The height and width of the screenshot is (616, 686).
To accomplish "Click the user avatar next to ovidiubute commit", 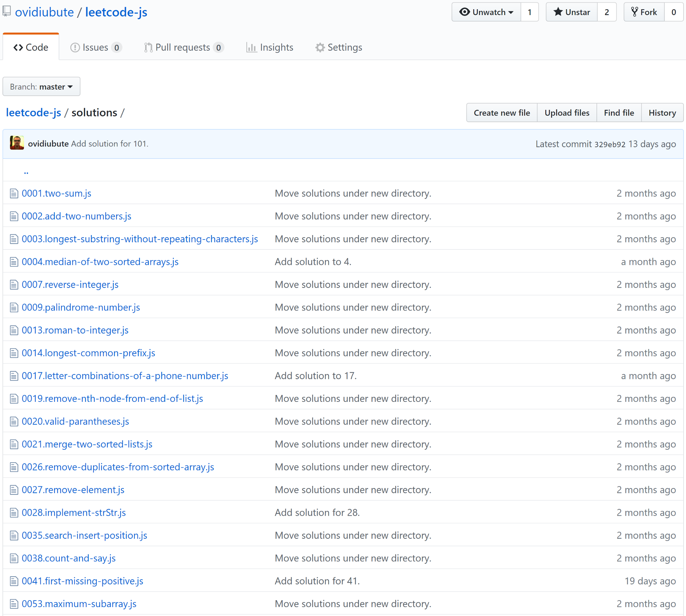I will (17, 143).
